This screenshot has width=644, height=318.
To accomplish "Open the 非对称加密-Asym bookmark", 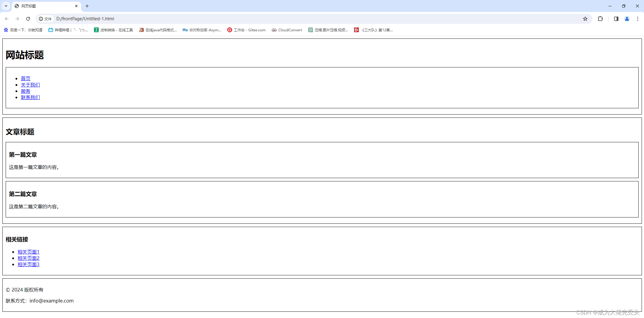I will (x=202, y=30).
